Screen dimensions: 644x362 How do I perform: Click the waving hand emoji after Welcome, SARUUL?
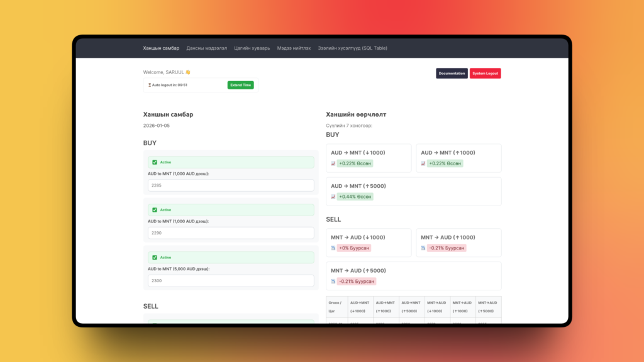187,72
